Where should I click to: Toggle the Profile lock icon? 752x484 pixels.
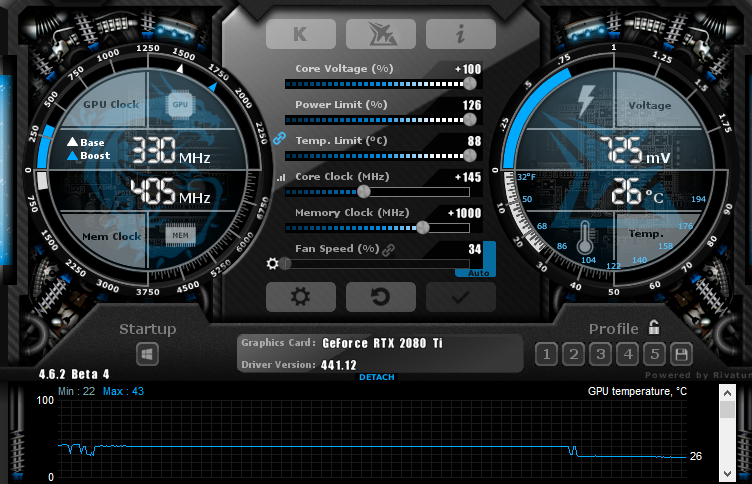[x=654, y=328]
